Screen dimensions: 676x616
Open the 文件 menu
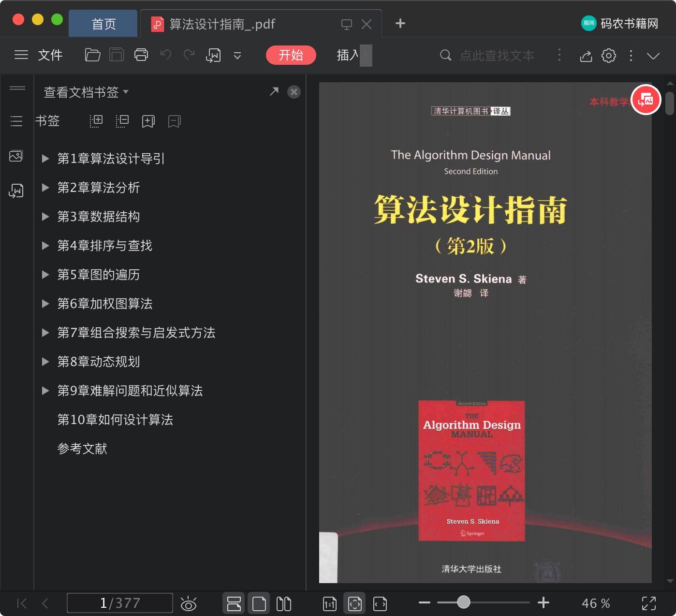point(50,55)
